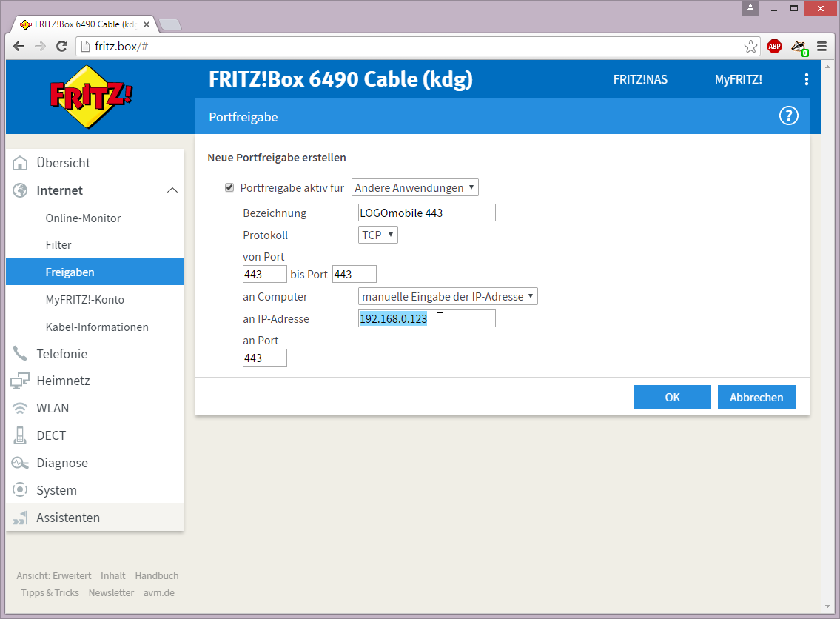The image size is (840, 619).
Task: Open the manuelle Eingabe der IP-Adresse dropdown
Action: [448, 296]
